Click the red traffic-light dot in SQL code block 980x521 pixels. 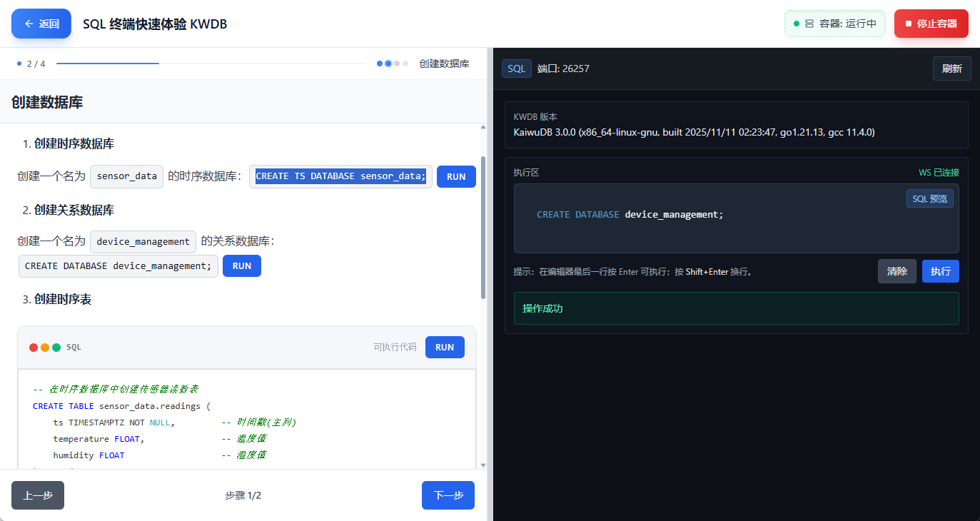point(34,348)
